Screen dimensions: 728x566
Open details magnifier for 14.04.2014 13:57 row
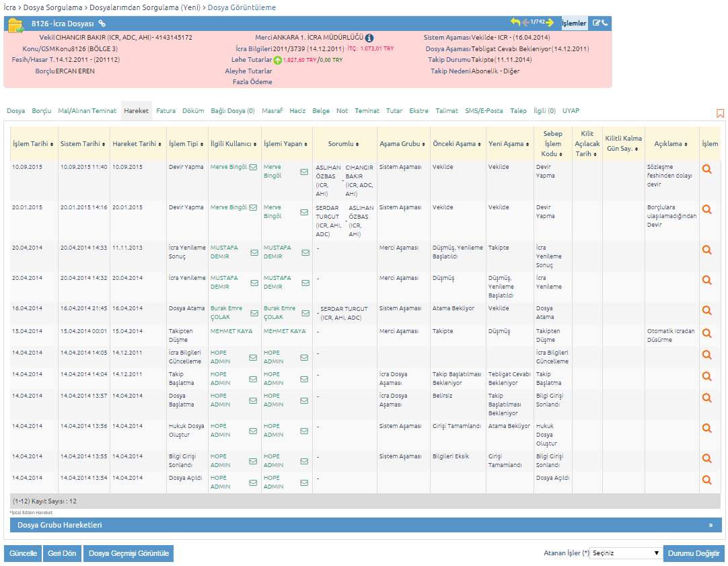tap(706, 398)
